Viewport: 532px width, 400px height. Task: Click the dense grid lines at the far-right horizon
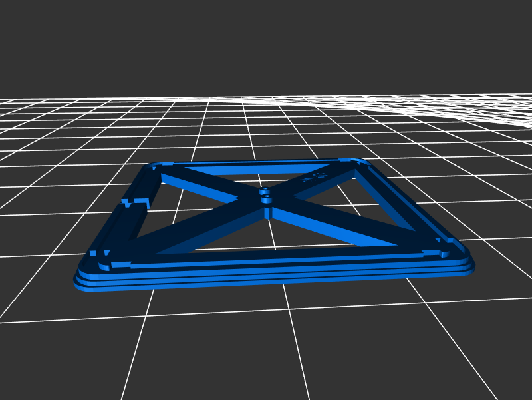coord(492,110)
